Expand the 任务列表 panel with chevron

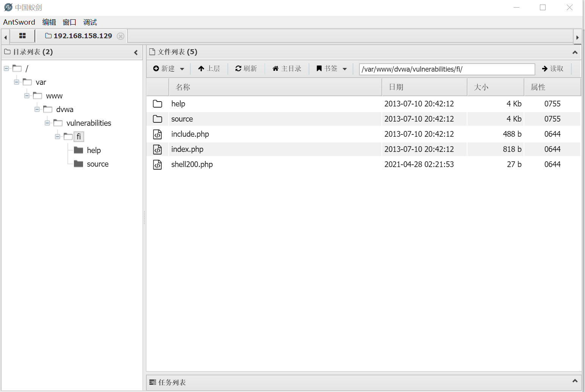coord(575,381)
